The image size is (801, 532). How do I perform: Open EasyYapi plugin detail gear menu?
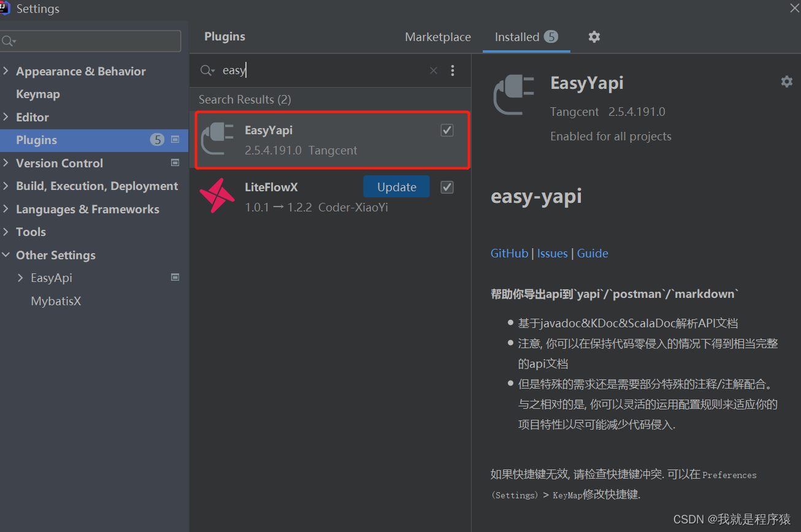786,82
